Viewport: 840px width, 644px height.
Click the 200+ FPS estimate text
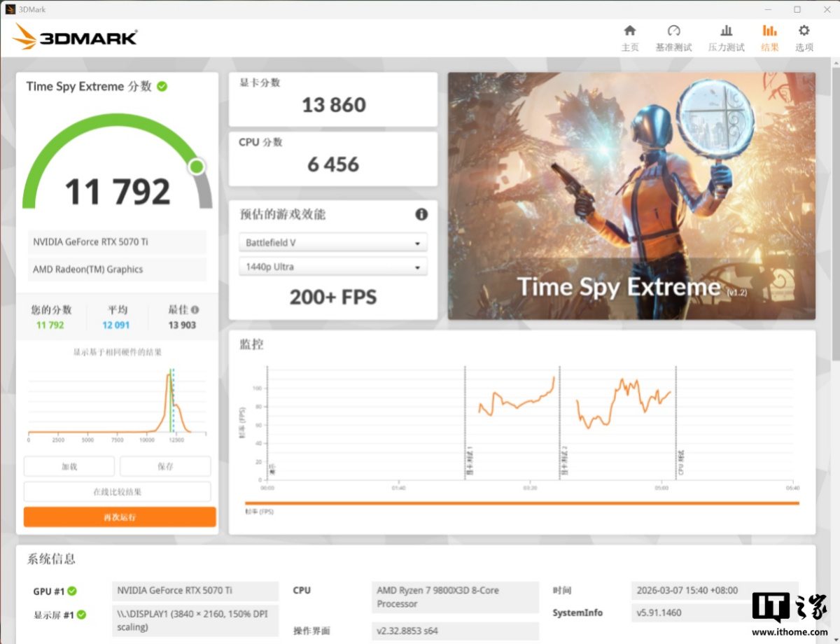[333, 297]
